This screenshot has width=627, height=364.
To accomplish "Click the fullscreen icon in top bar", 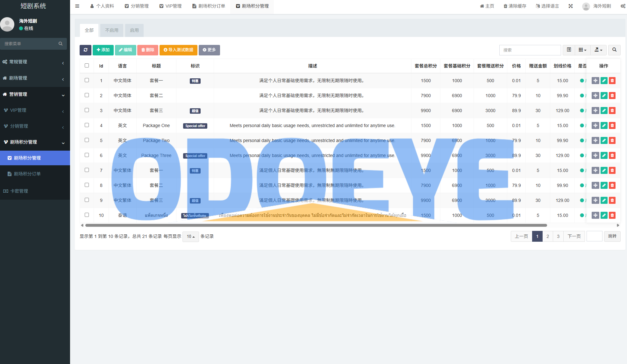I will [571, 6].
